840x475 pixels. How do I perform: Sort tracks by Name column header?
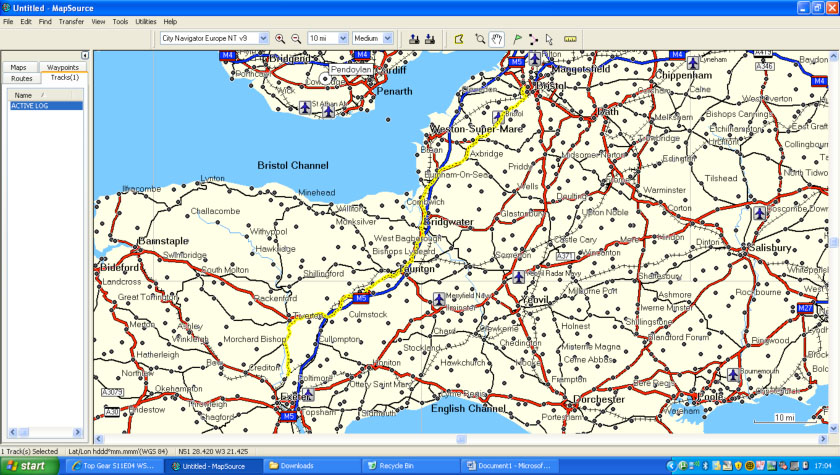click(40, 95)
